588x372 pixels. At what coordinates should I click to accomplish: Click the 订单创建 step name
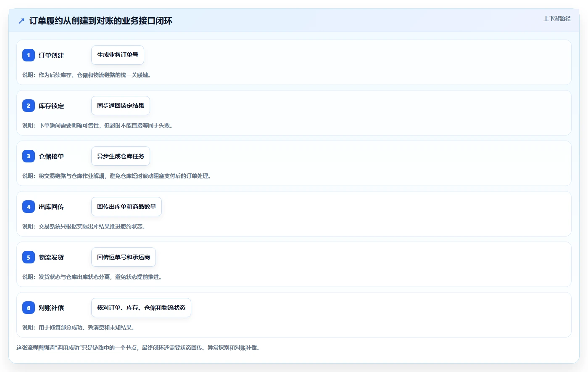click(x=51, y=55)
